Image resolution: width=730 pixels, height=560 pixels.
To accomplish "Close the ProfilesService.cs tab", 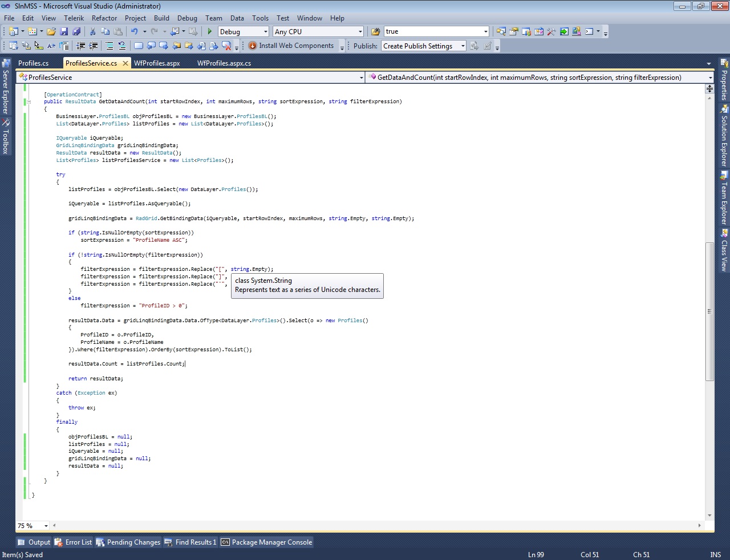I will click(125, 63).
